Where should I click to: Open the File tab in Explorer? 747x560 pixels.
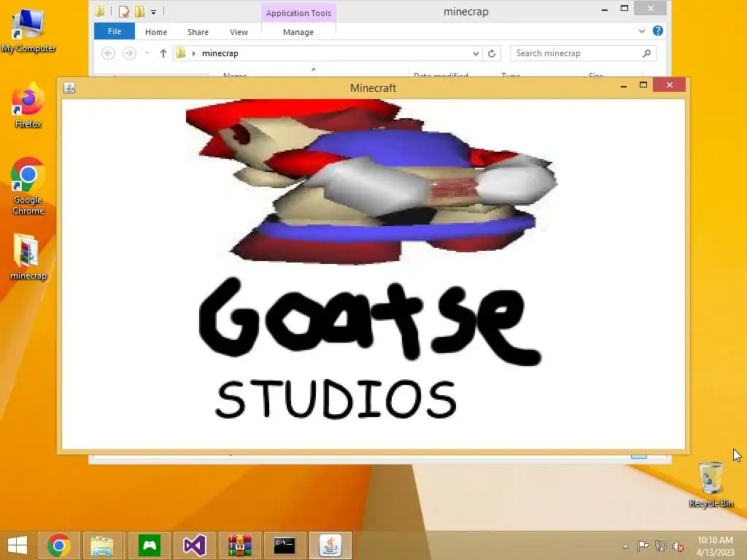[x=115, y=31]
